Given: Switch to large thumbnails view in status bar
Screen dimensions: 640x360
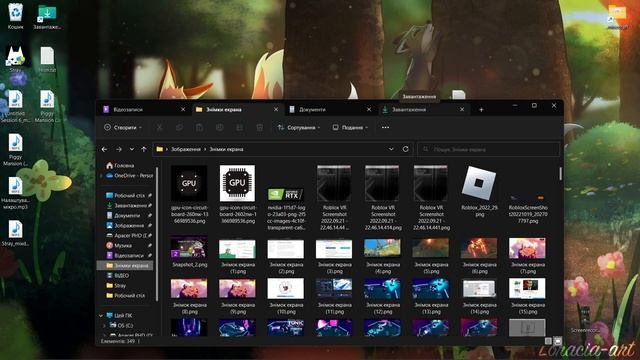Looking at the screenshot, I should [x=558, y=340].
